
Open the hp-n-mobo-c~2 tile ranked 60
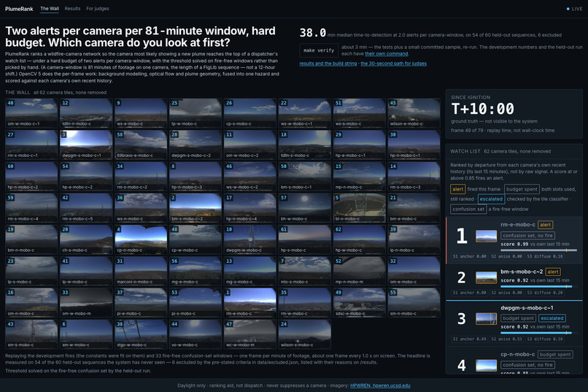(x=31, y=177)
